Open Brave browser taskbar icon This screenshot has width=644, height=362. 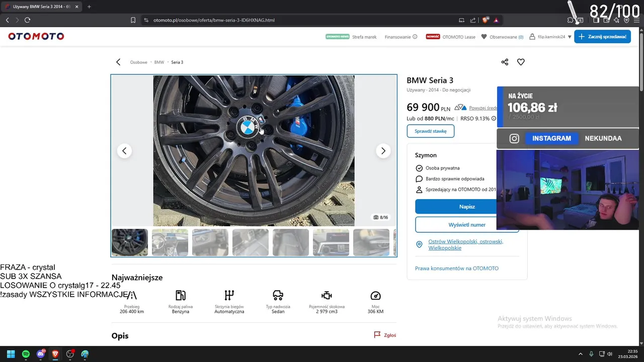click(x=55, y=354)
